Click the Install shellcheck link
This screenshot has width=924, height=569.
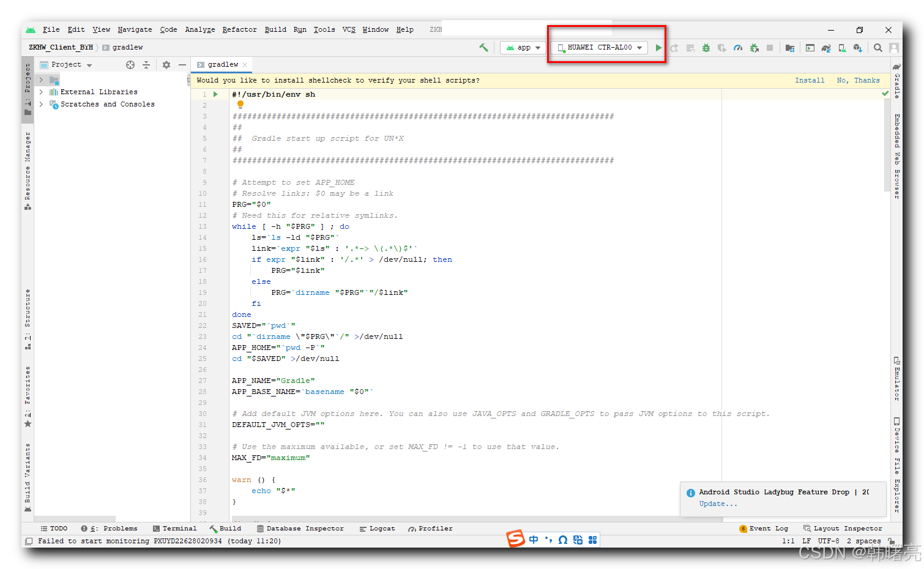pos(809,81)
